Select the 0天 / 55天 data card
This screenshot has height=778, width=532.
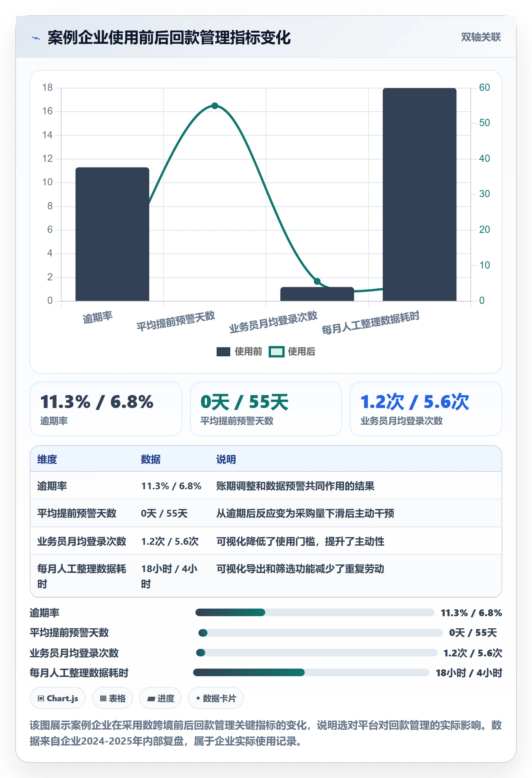(266, 409)
